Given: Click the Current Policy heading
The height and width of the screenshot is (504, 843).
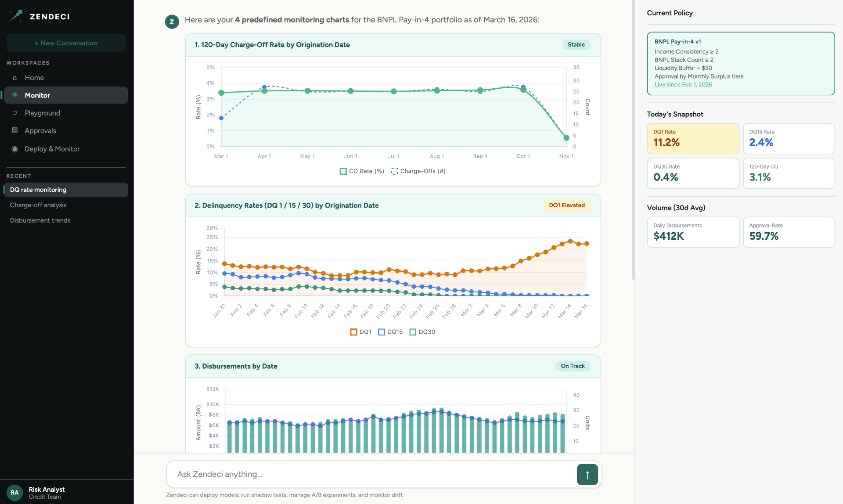Looking at the screenshot, I should (x=670, y=13).
